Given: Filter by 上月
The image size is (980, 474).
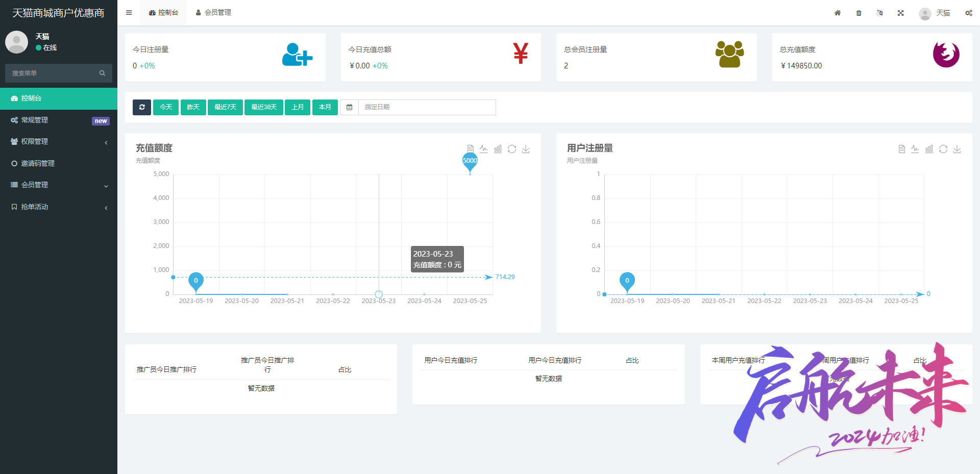Looking at the screenshot, I should click(x=298, y=107).
